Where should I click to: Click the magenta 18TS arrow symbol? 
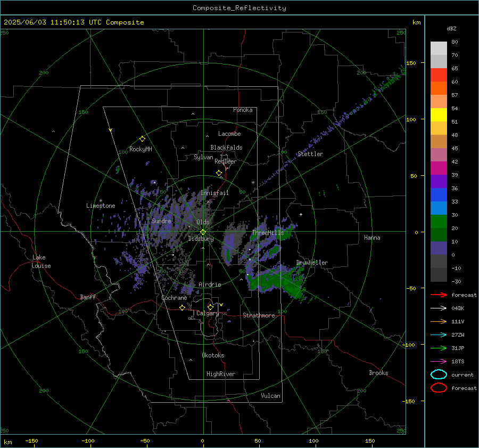coord(439,362)
